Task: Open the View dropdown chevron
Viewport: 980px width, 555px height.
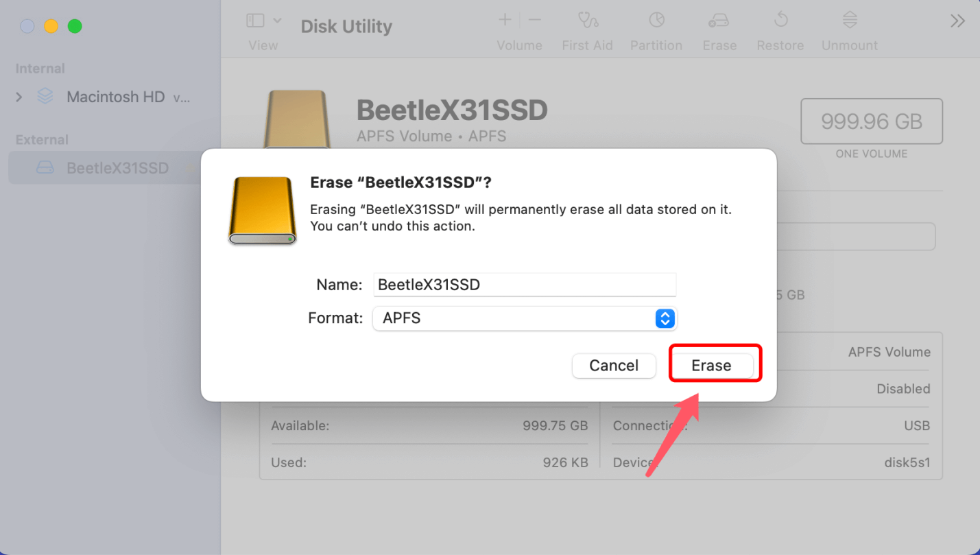Action: 278,20
